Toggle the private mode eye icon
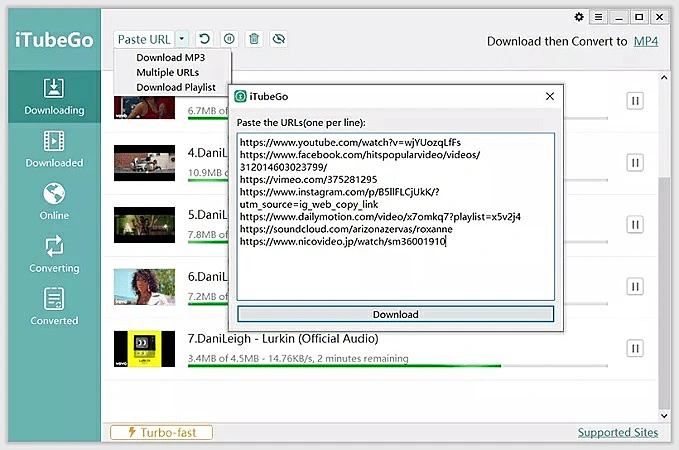 click(x=279, y=39)
